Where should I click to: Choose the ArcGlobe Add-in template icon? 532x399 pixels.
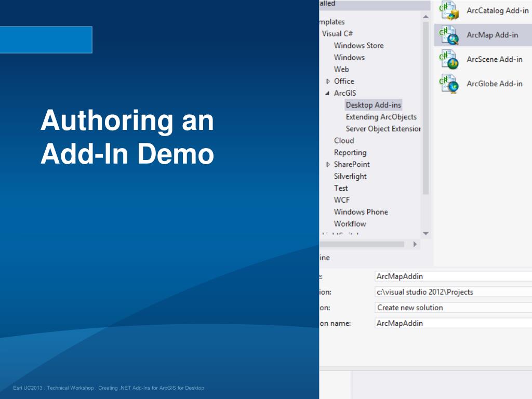[x=449, y=84]
